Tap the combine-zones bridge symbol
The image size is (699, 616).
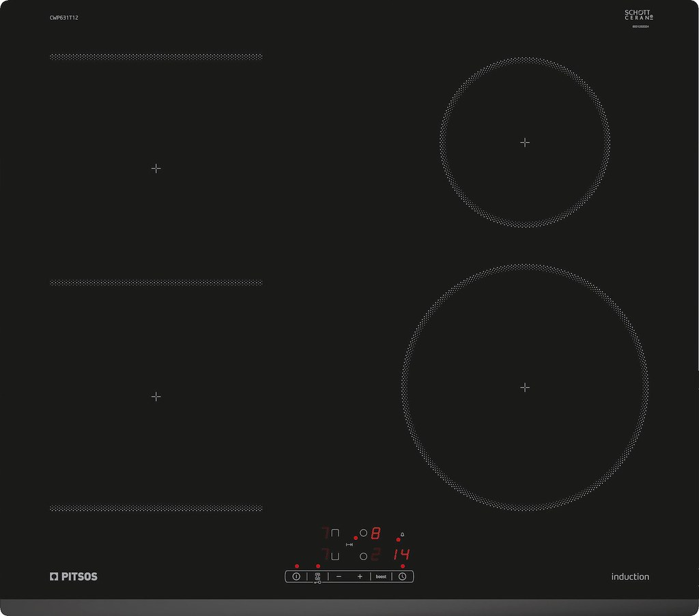click(349, 544)
